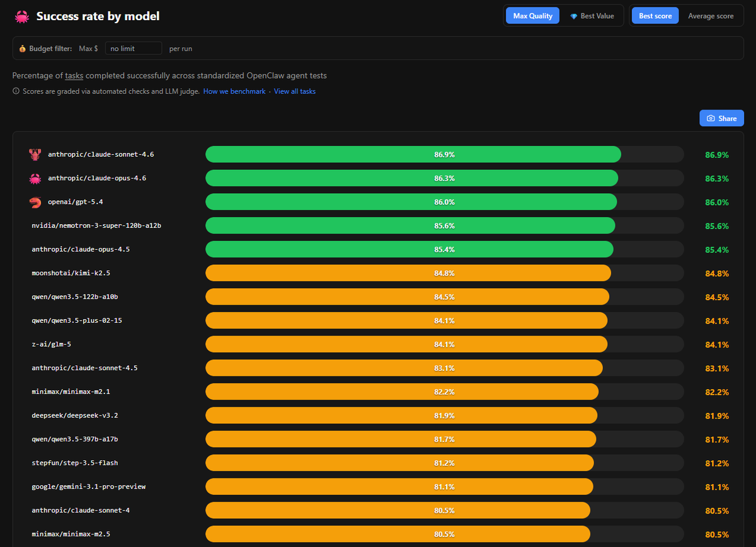Switch to Average score view
The height and width of the screenshot is (547, 756).
point(711,16)
